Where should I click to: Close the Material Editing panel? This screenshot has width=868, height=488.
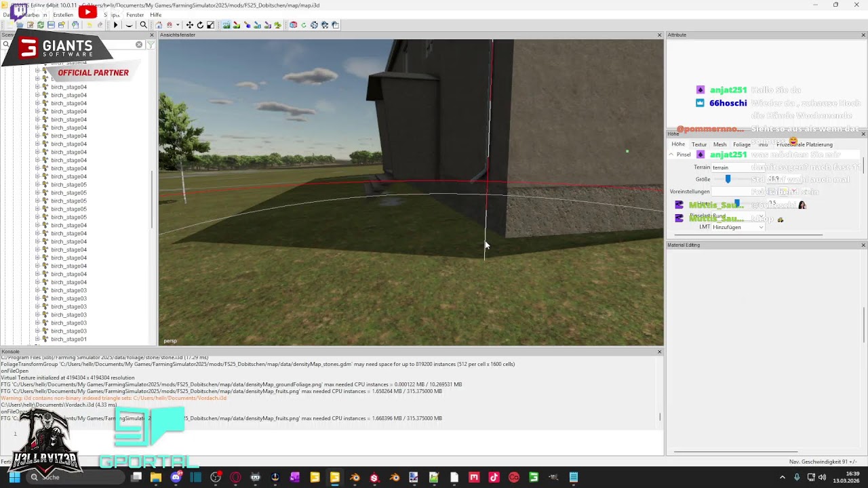pos(863,245)
